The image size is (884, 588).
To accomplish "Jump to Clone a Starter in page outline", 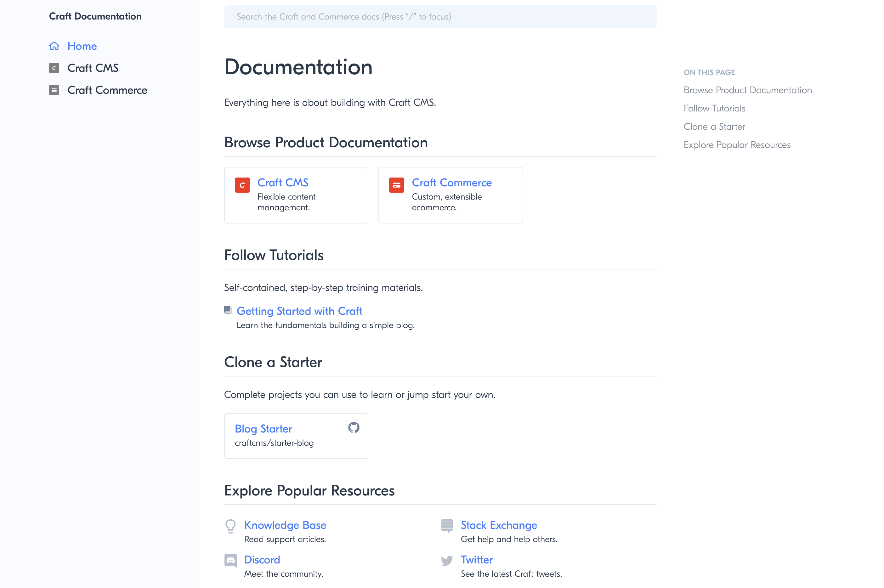I will click(714, 126).
